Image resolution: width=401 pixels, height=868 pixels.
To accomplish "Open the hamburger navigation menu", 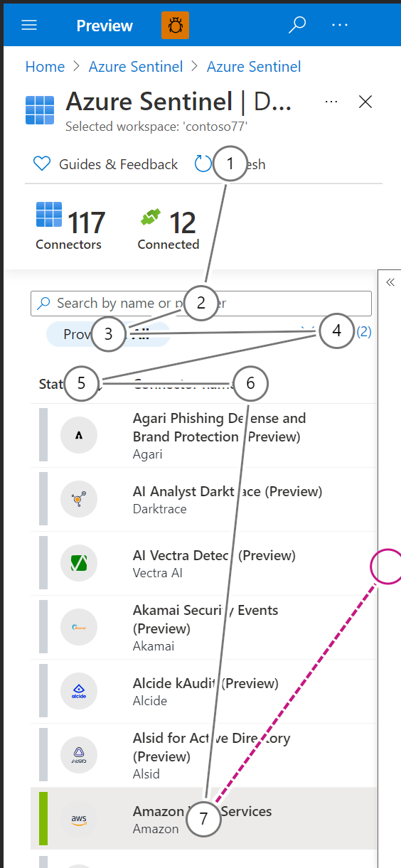I will pyautogui.click(x=29, y=26).
